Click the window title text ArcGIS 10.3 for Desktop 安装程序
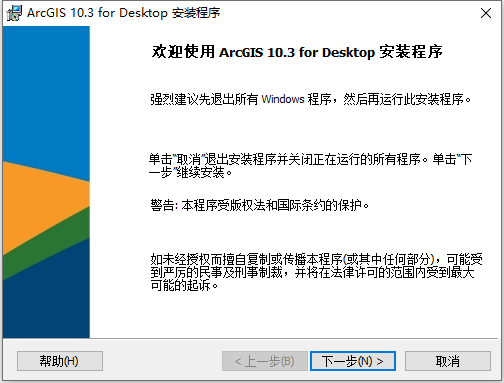Screen dimensions: 504x383 [124, 13]
